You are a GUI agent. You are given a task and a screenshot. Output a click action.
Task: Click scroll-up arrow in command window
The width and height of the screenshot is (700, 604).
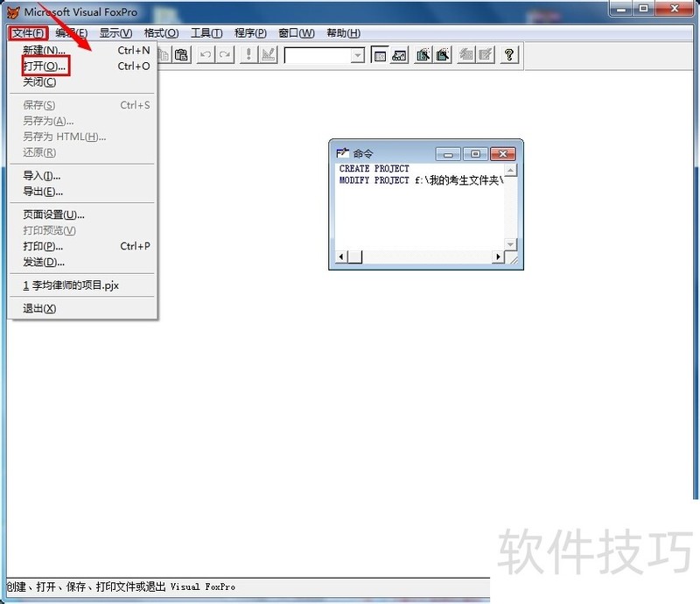[x=511, y=170]
